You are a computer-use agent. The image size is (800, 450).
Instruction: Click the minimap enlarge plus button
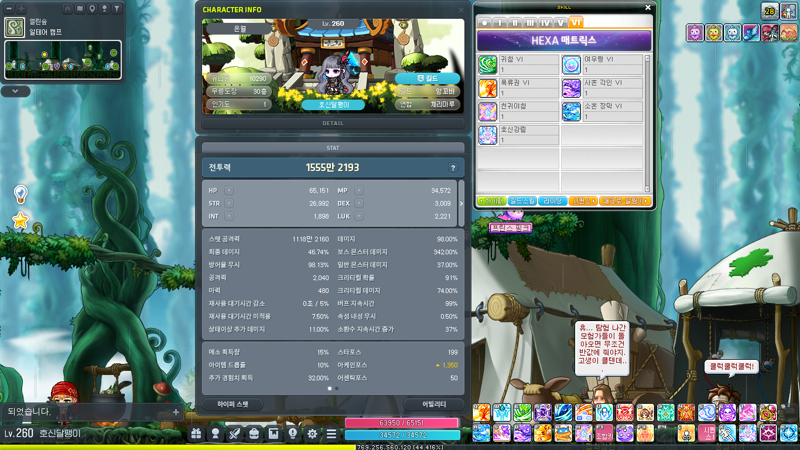click(21, 9)
